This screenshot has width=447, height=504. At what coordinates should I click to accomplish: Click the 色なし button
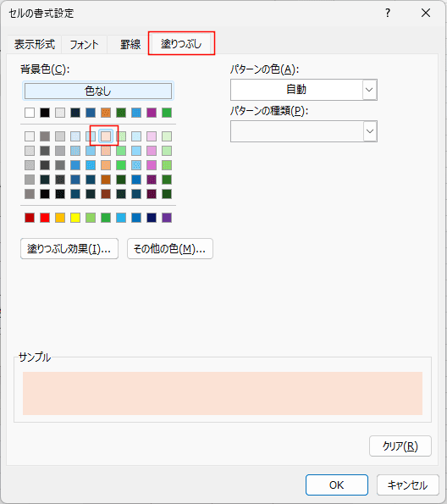[98, 91]
